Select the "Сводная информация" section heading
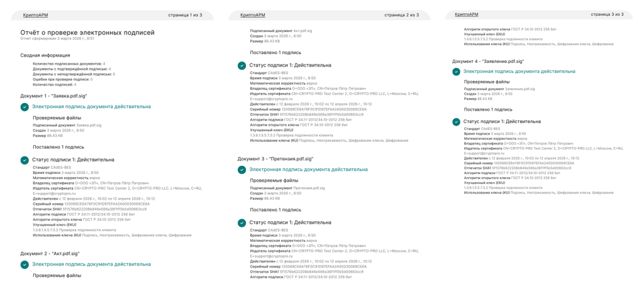This screenshot has width=644, height=294. [x=45, y=55]
